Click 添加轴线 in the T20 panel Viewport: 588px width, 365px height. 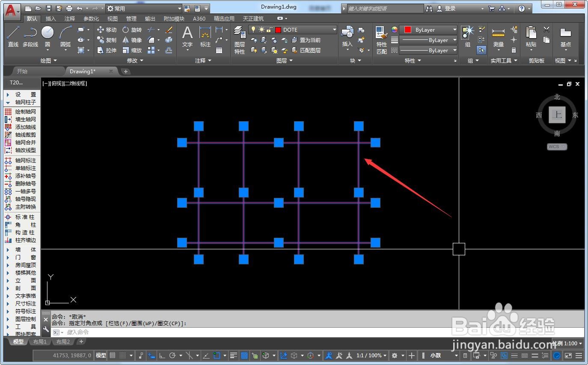pos(21,127)
